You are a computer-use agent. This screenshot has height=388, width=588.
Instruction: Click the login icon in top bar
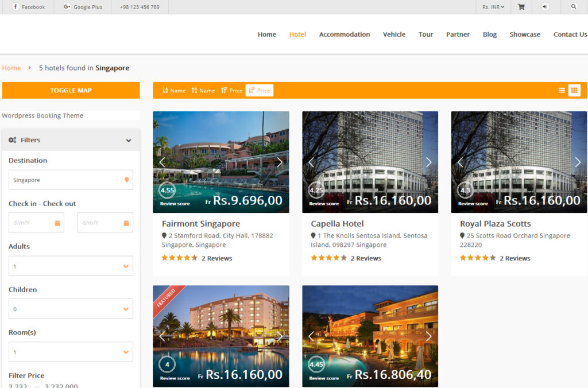click(x=545, y=7)
